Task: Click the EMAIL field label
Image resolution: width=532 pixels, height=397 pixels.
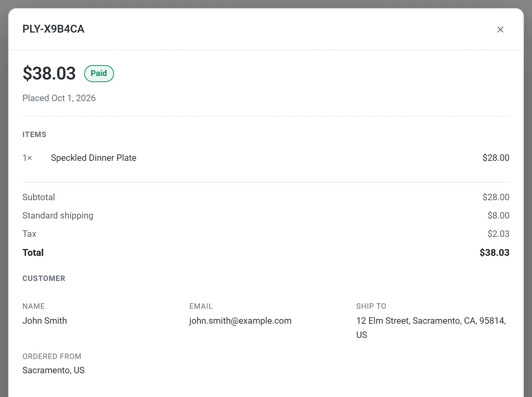Action: (201, 306)
